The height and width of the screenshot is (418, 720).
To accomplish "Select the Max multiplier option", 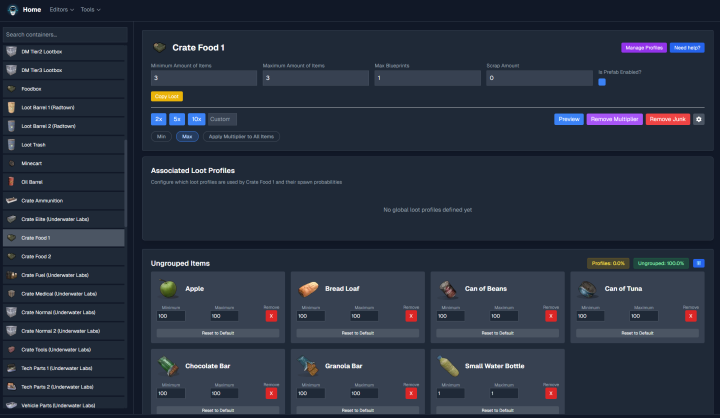I will tap(187, 136).
